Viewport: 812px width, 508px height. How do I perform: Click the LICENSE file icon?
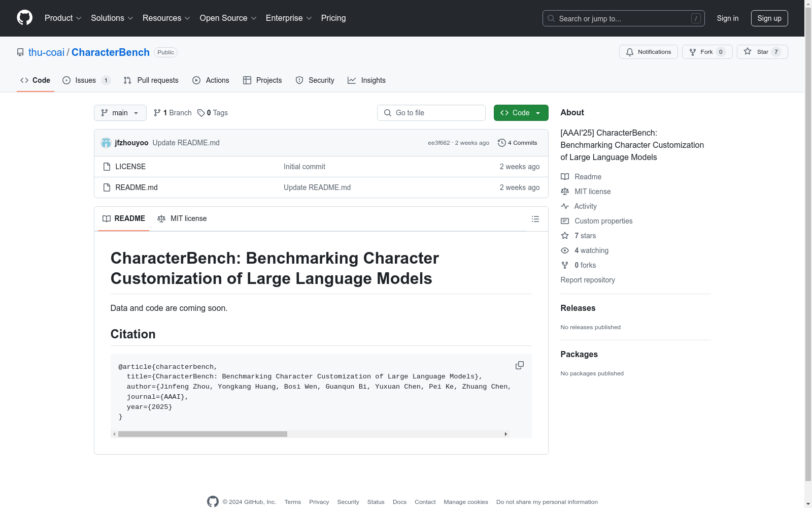[107, 167]
